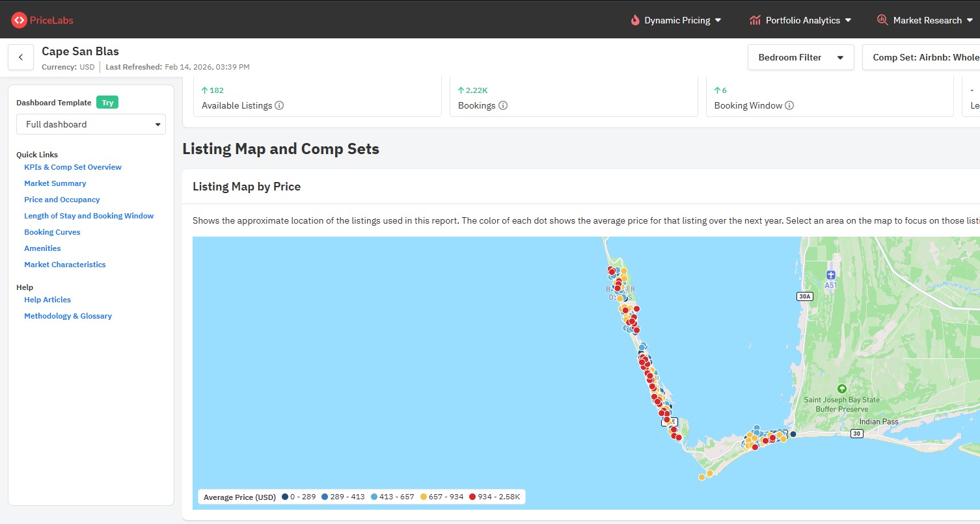Open the Portfolio Analytics menu
This screenshot has height=524, width=980.
pos(800,20)
